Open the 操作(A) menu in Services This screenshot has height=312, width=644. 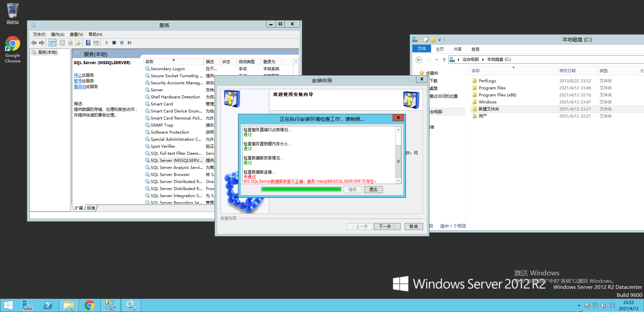click(58, 35)
